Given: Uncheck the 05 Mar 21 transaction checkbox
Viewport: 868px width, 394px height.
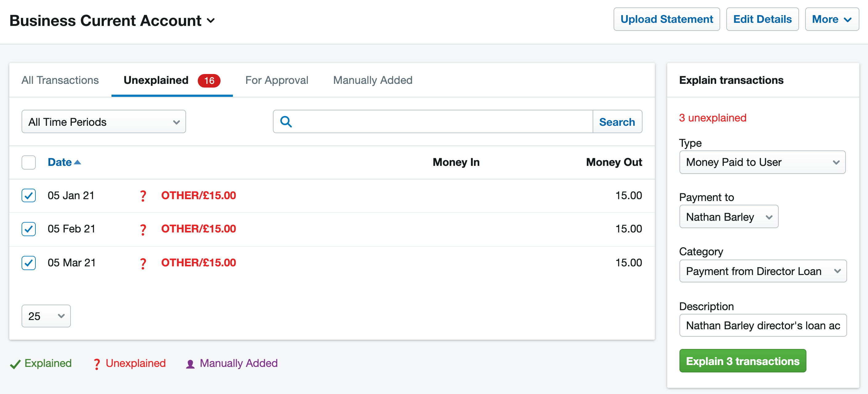Looking at the screenshot, I should (29, 263).
